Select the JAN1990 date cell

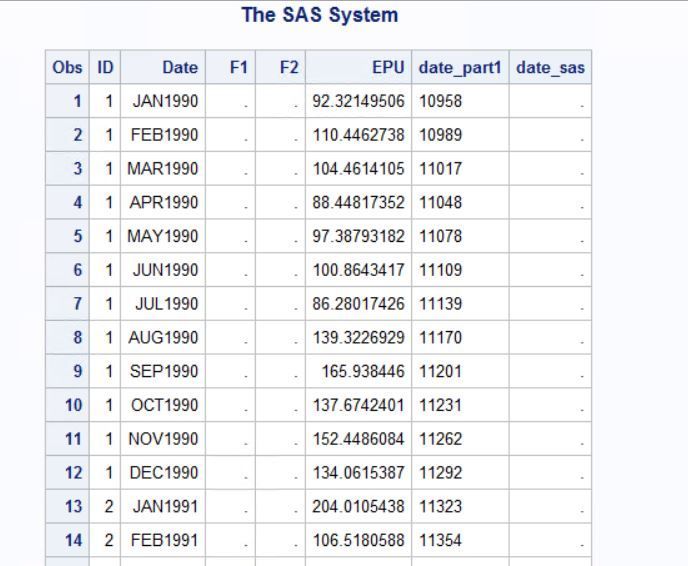point(163,101)
